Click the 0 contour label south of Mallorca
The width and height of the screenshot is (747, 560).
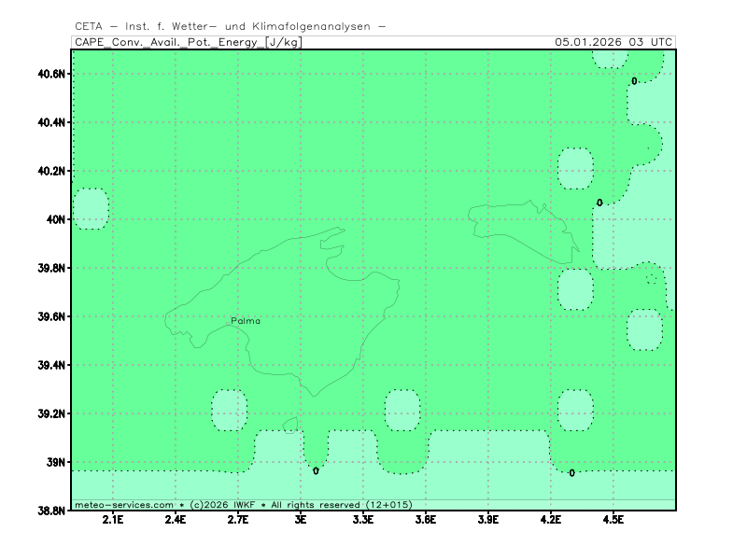316,471
